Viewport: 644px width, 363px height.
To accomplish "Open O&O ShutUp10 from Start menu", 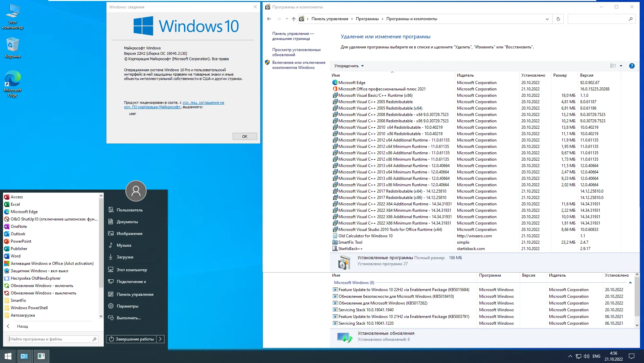I will click(51, 219).
